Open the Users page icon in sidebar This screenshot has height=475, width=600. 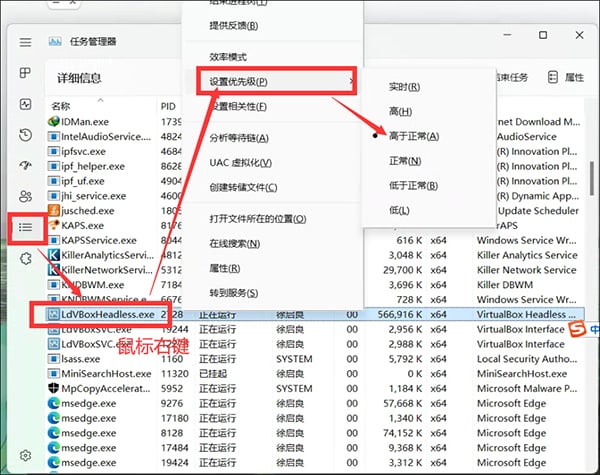25,196
